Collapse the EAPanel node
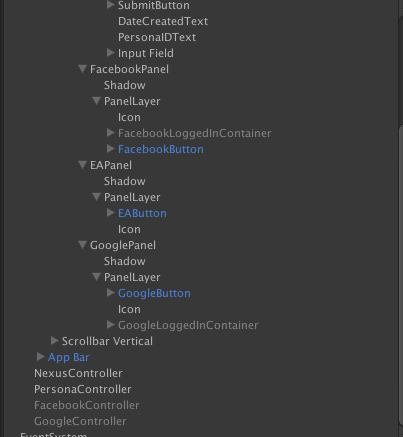Image resolution: width=403 pixels, height=437 pixels. [x=82, y=165]
